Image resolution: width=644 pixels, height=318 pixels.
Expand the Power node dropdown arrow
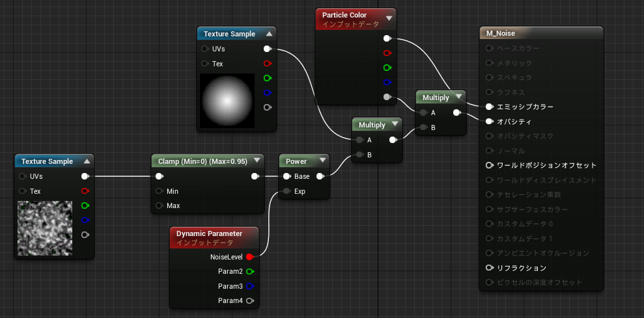coord(322,161)
